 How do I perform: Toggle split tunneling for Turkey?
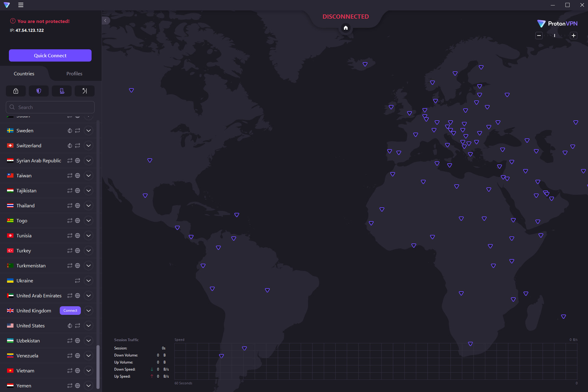click(x=69, y=250)
